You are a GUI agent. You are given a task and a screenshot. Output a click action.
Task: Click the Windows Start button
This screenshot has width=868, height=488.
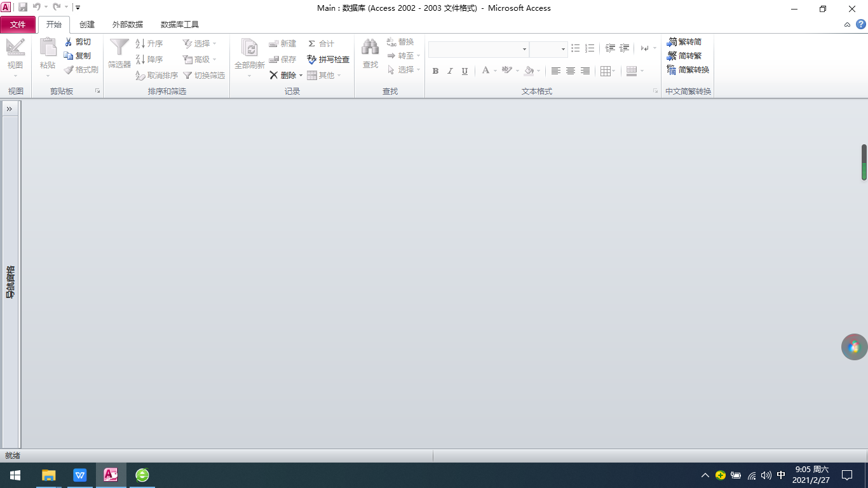[15, 475]
